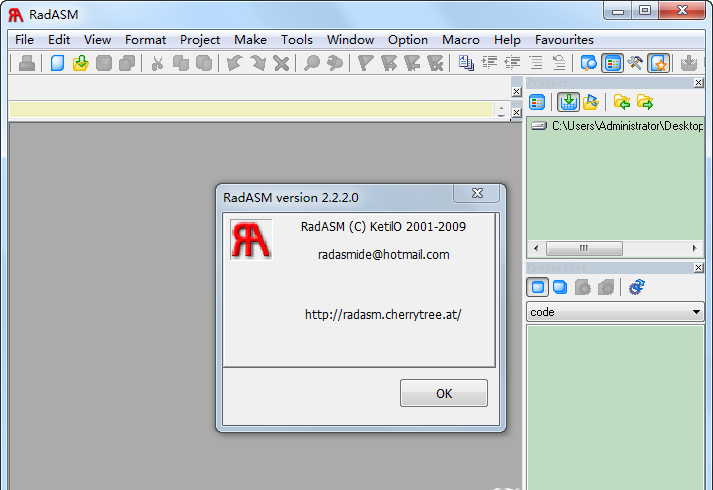713x490 pixels.
Task: Click the Find magnifier icon
Action: 312,63
